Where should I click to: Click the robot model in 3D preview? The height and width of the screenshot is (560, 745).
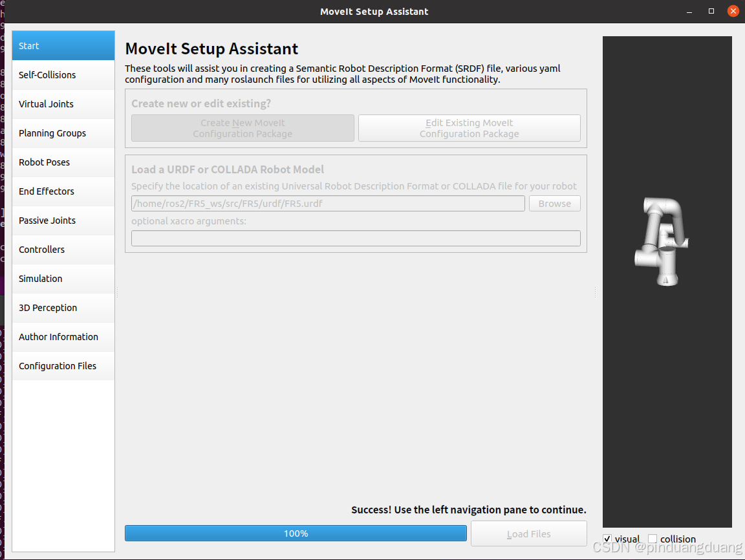tap(662, 241)
